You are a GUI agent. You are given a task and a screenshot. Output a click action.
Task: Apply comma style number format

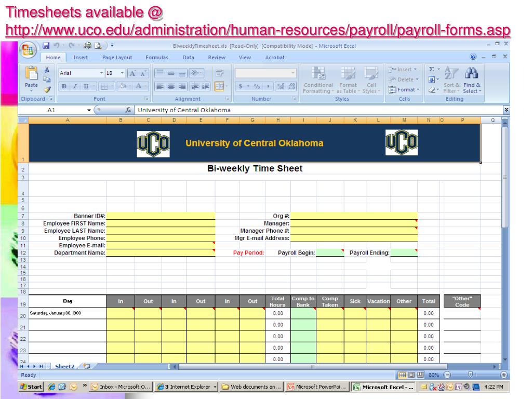268,87
